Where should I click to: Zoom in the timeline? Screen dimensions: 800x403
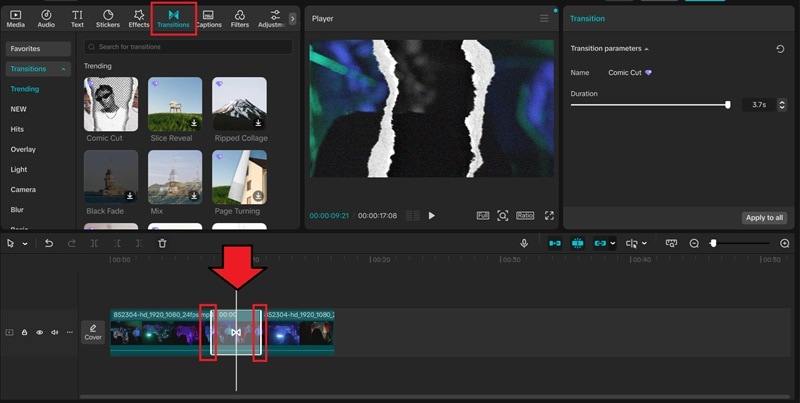[x=785, y=244]
